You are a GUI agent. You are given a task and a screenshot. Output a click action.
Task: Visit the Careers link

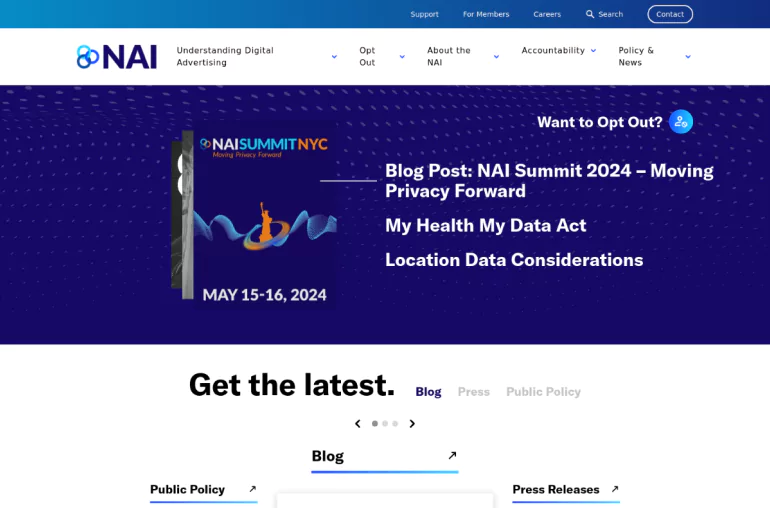pos(547,14)
